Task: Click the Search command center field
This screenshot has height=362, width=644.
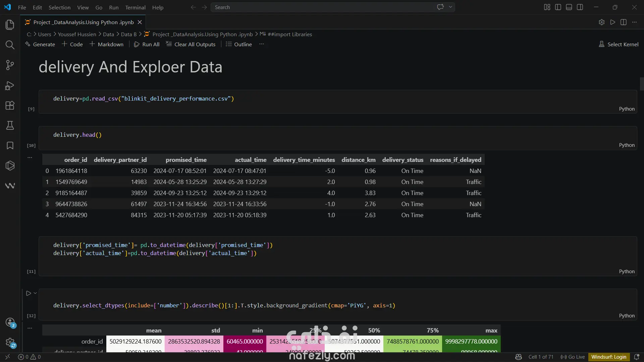Action: click(322, 7)
